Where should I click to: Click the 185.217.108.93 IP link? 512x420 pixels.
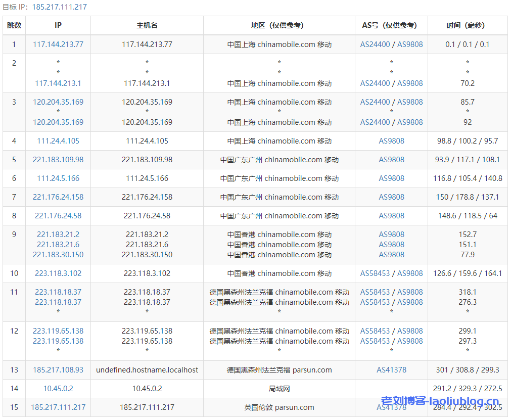click(58, 370)
